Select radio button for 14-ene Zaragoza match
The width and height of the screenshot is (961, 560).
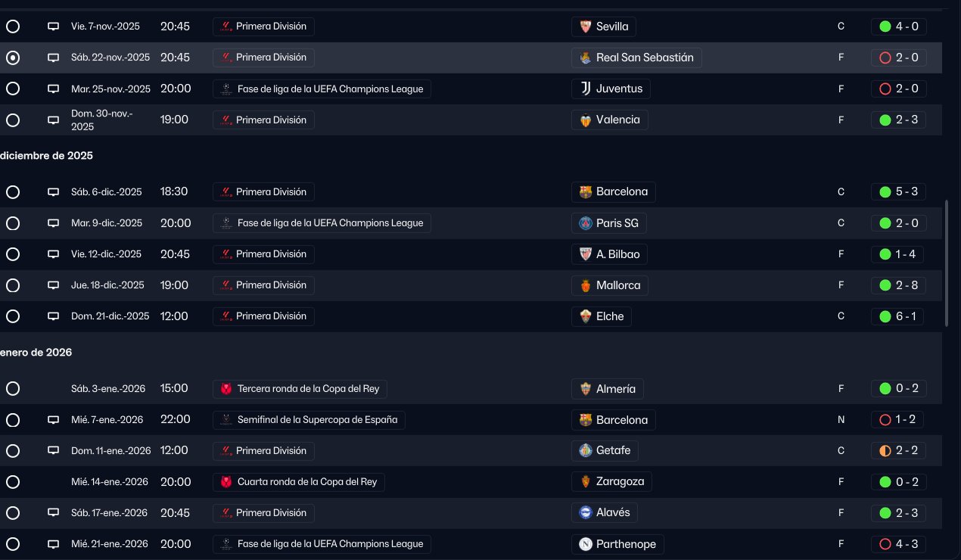(x=13, y=482)
